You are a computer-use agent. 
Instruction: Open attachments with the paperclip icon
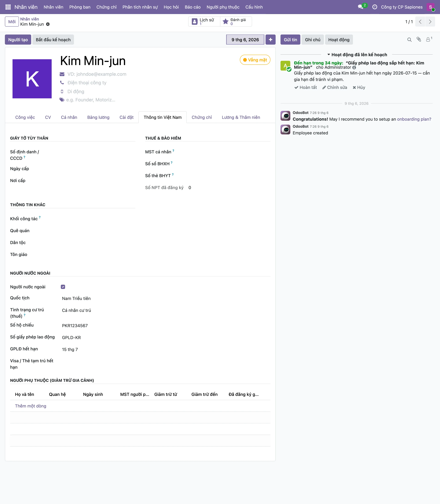click(x=419, y=40)
